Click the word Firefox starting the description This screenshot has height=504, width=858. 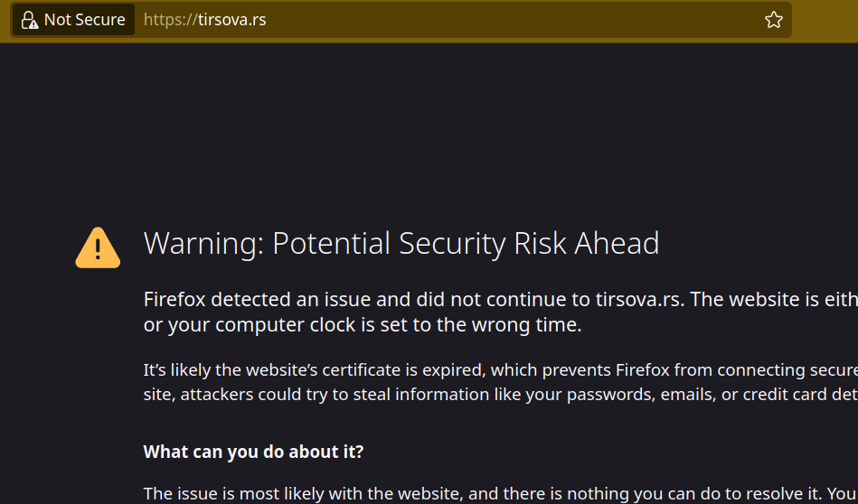[174, 299]
